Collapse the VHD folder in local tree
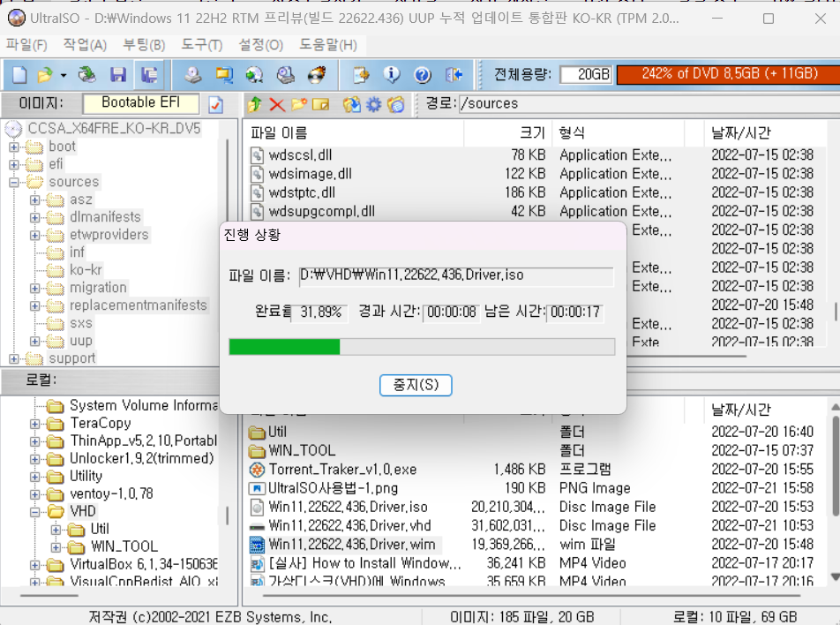840x625 pixels. coord(34,512)
